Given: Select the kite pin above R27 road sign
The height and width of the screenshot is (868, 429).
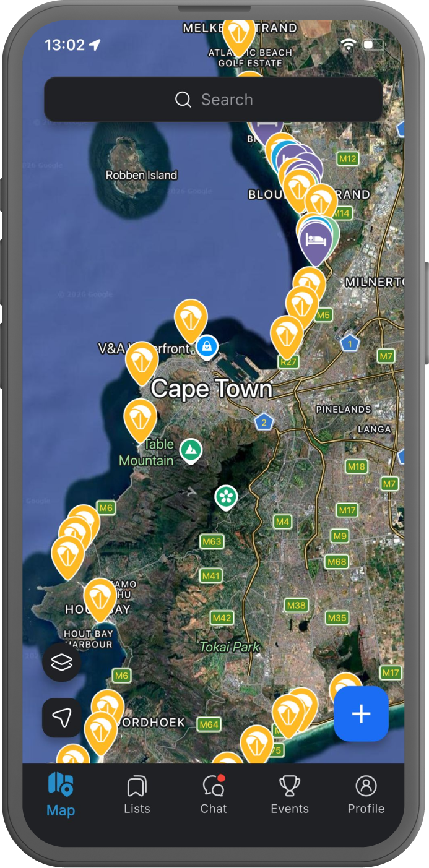Looking at the screenshot, I should (287, 335).
